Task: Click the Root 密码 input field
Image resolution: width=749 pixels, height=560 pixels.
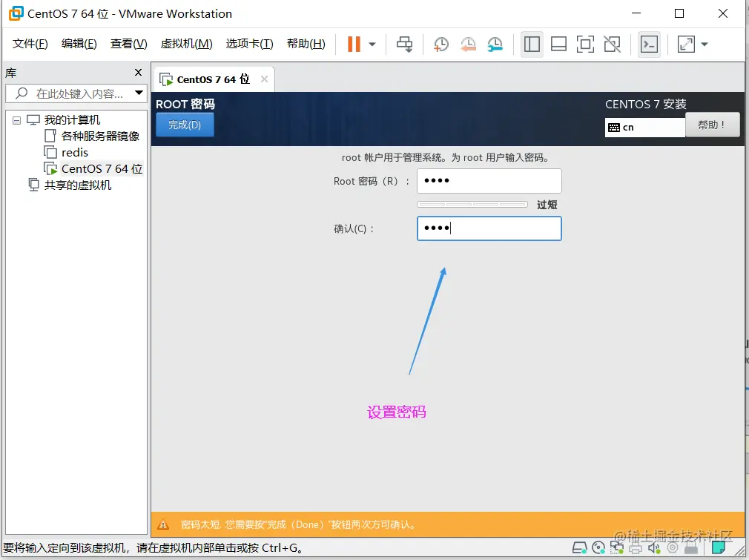Action: point(489,180)
